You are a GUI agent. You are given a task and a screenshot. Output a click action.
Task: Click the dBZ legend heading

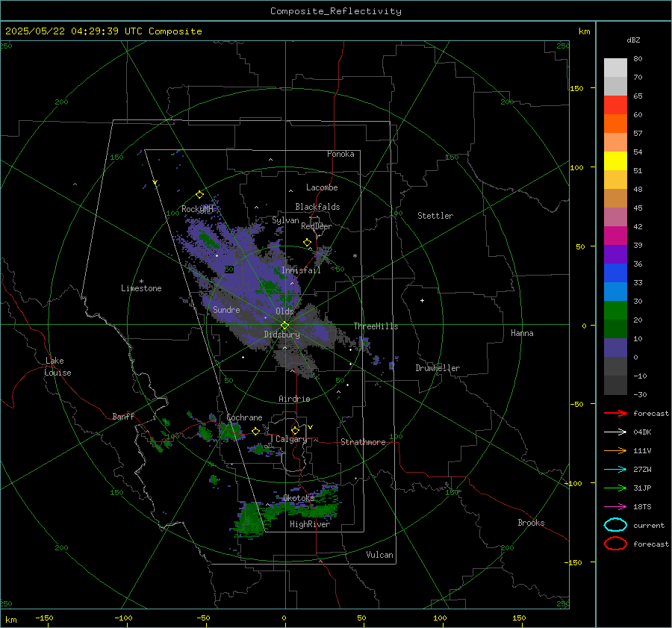pyautogui.click(x=633, y=40)
